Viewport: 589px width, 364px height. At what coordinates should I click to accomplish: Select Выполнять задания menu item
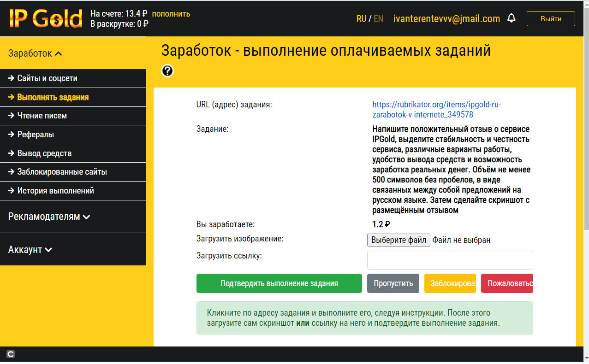coord(73,97)
